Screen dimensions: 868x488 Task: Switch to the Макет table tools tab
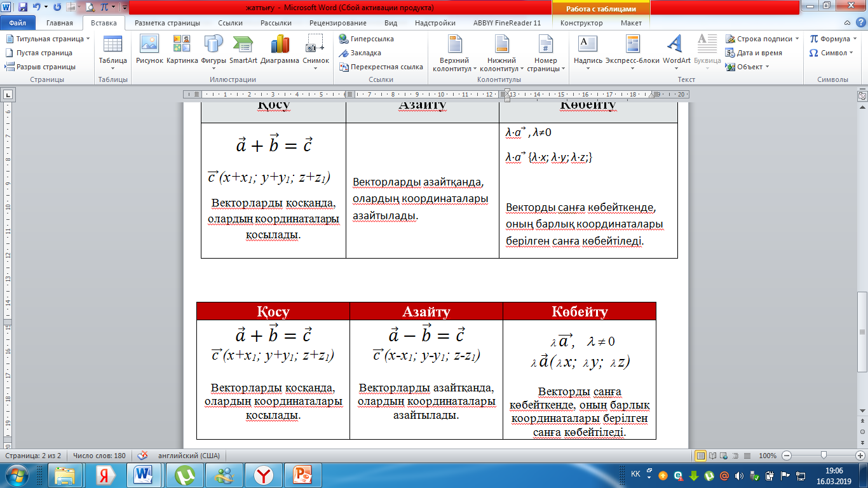click(631, 23)
